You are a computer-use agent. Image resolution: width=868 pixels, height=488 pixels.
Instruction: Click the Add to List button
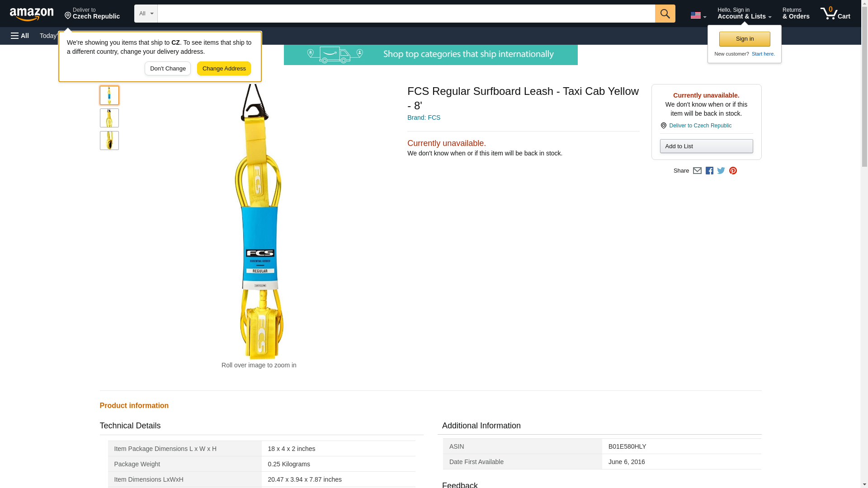click(706, 146)
